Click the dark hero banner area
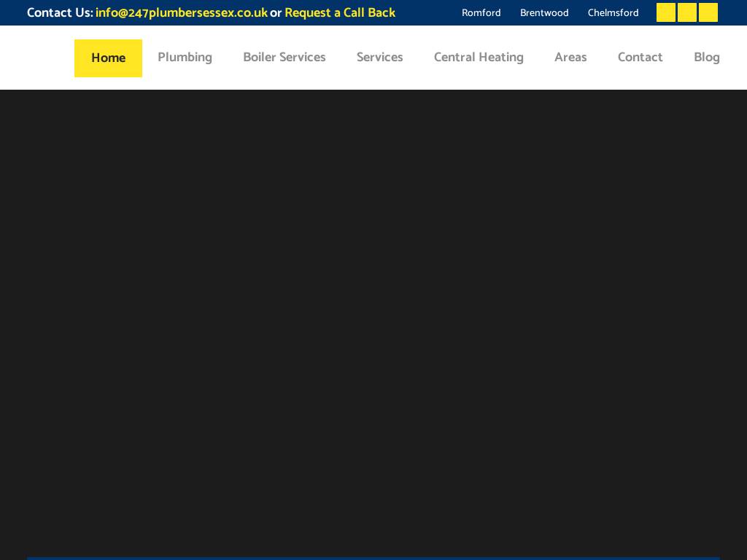 373,321
